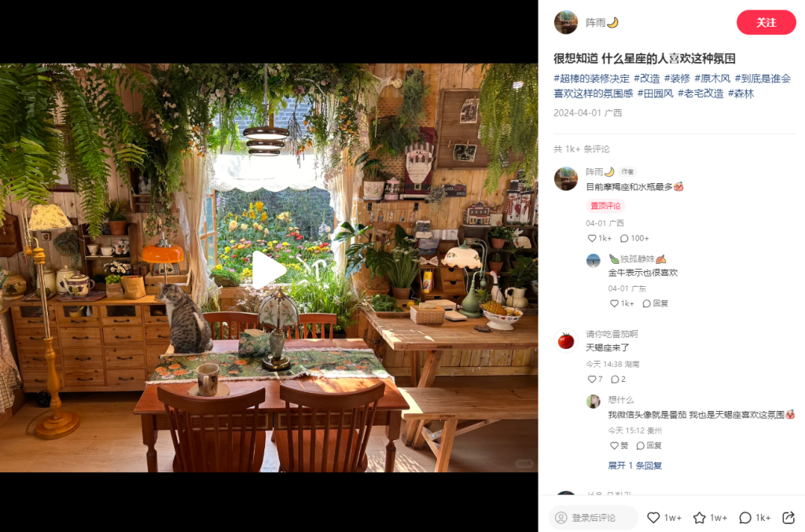Viewport: 805px width, 532px height.
Task: Open replies bubble showing 100+ on pinned comment
Action: 634,238
